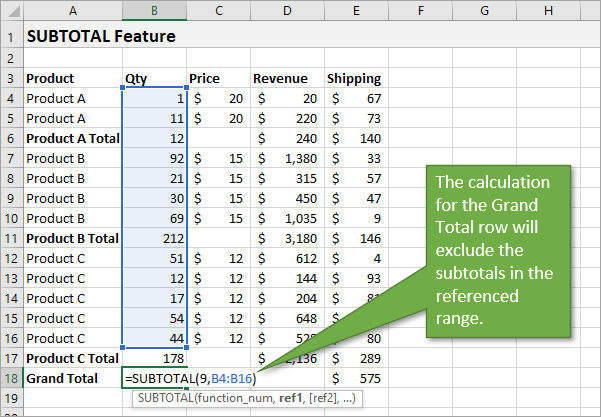Select the column B header

click(x=153, y=10)
